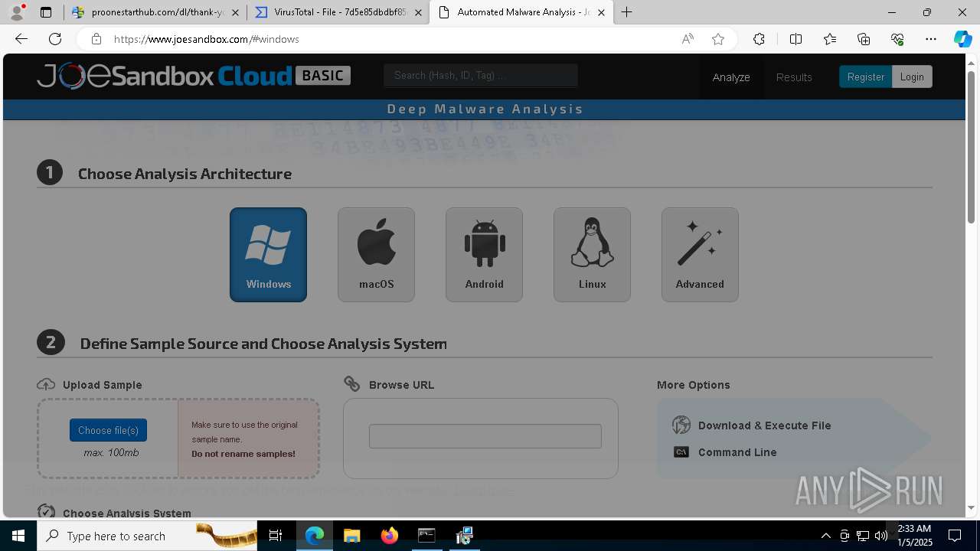Focus the Browse URL input field
Viewport: 980px width, 551px height.
click(x=485, y=436)
